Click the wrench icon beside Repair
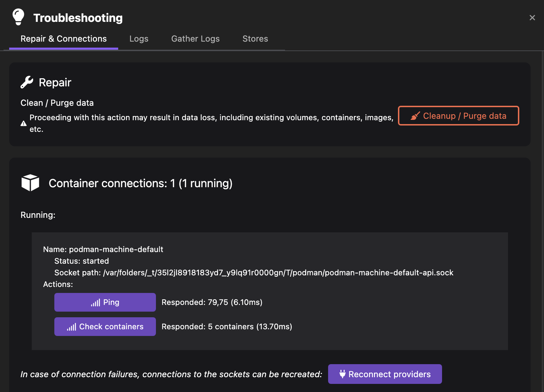This screenshot has height=392, width=544. [27, 82]
